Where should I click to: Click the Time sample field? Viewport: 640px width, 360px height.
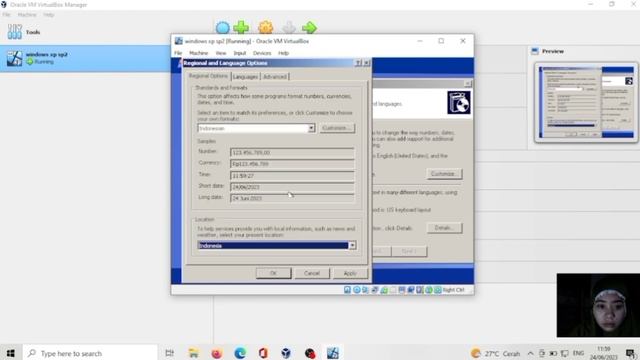292,176
